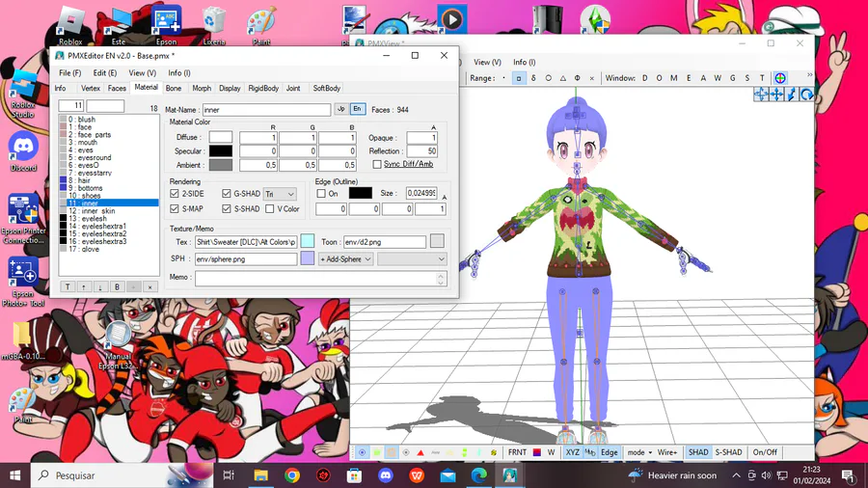Open the +Add-Sphere mode dropdown
Screen dimensions: 868x488
click(x=345, y=258)
